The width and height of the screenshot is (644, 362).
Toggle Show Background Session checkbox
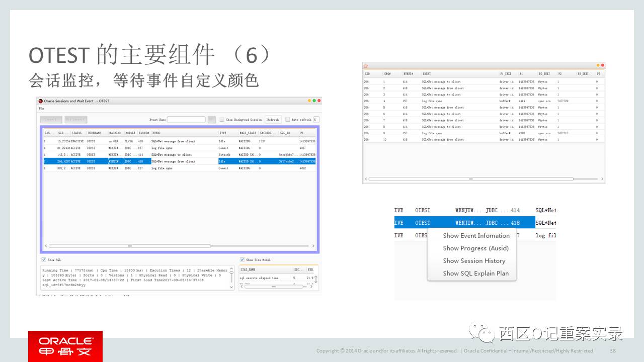point(222,120)
